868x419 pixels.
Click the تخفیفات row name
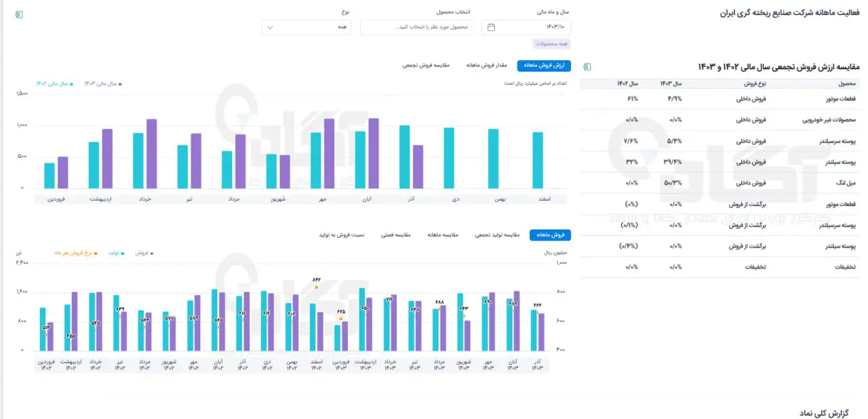coord(845,267)
